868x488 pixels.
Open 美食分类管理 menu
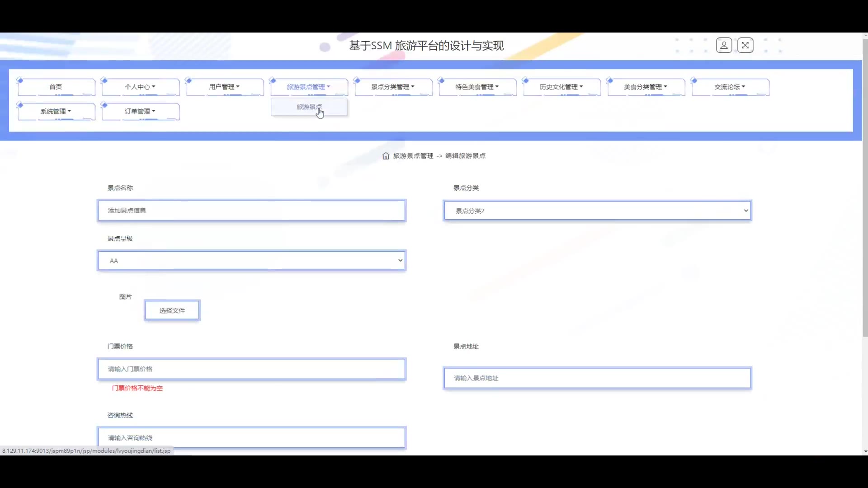[x=645, y=87]
